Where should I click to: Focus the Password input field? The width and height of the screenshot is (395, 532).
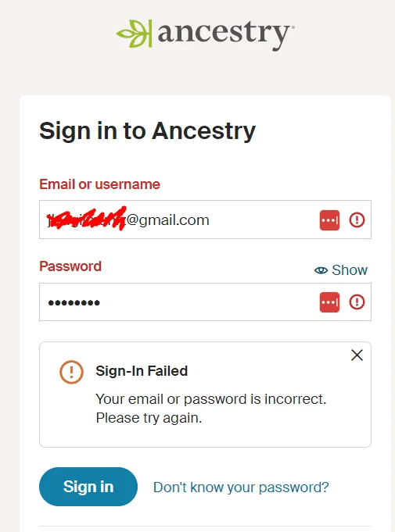coord(205,302)
